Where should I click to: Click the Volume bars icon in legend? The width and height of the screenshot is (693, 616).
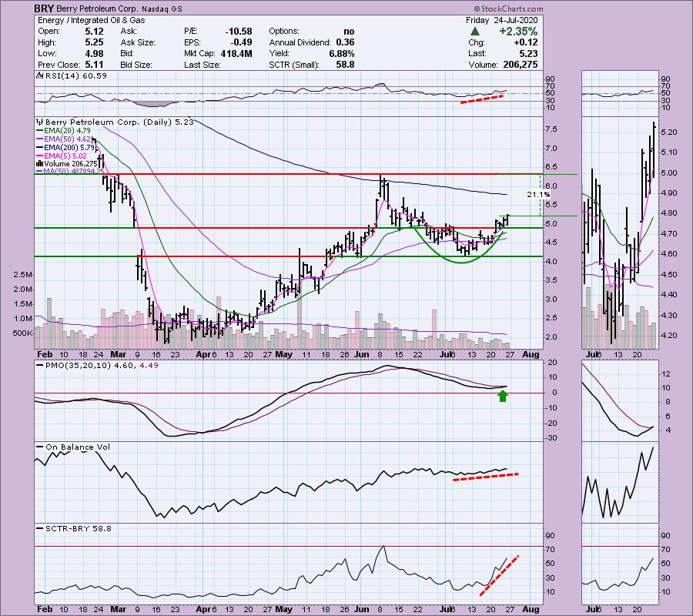point(38,164)
